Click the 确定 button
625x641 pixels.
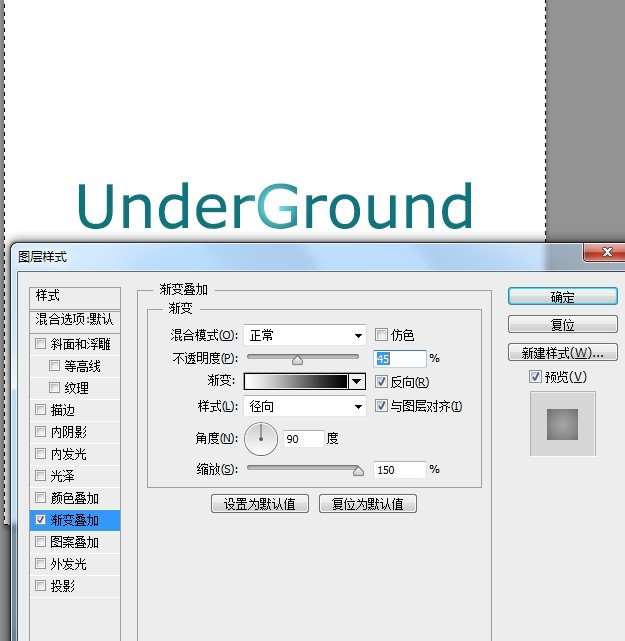562,297
